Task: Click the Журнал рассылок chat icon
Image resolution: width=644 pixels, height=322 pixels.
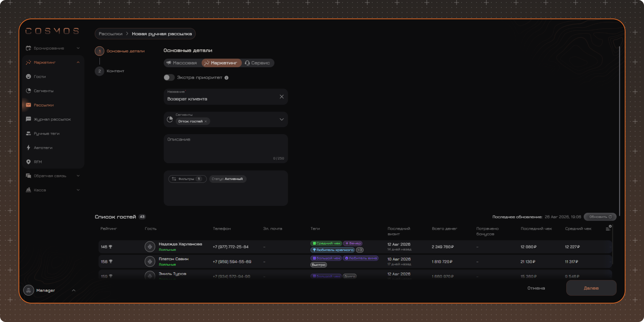Action: click(x=29, y=119)
